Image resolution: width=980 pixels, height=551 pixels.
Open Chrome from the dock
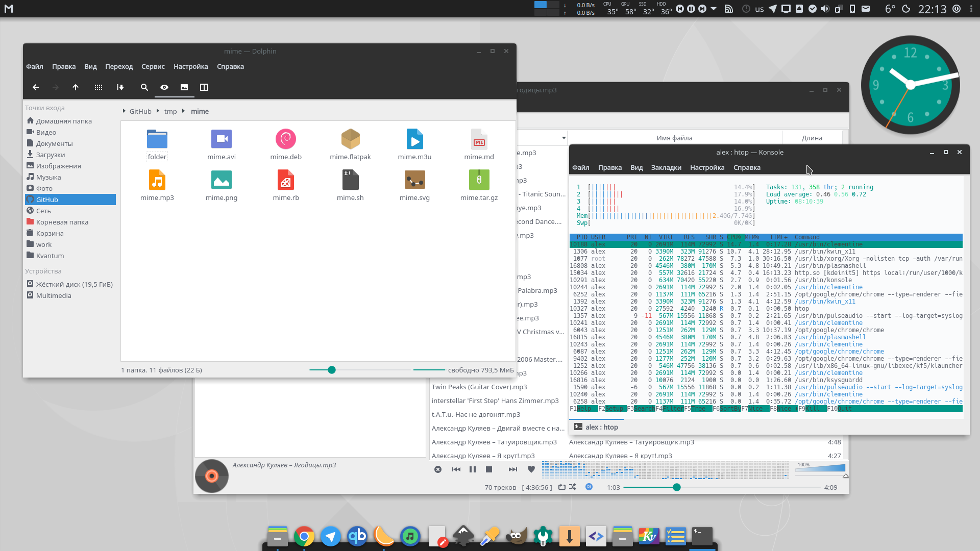[304, 536]
